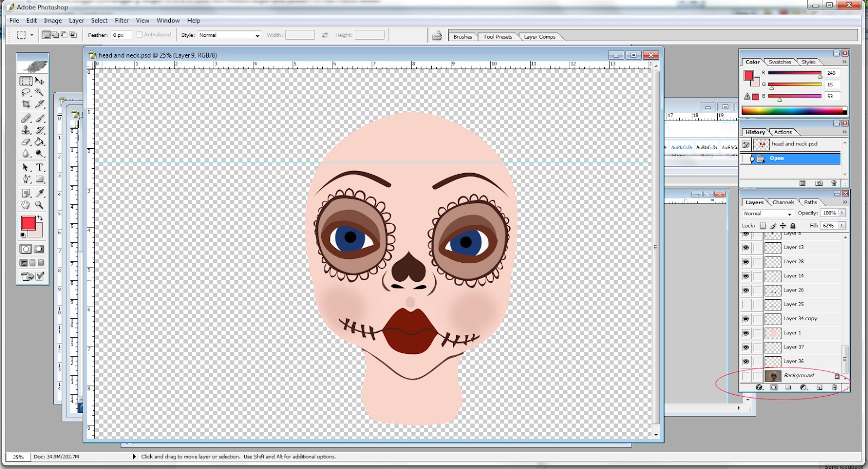Switch to Quick Mask mode

[x=39, y=249]
